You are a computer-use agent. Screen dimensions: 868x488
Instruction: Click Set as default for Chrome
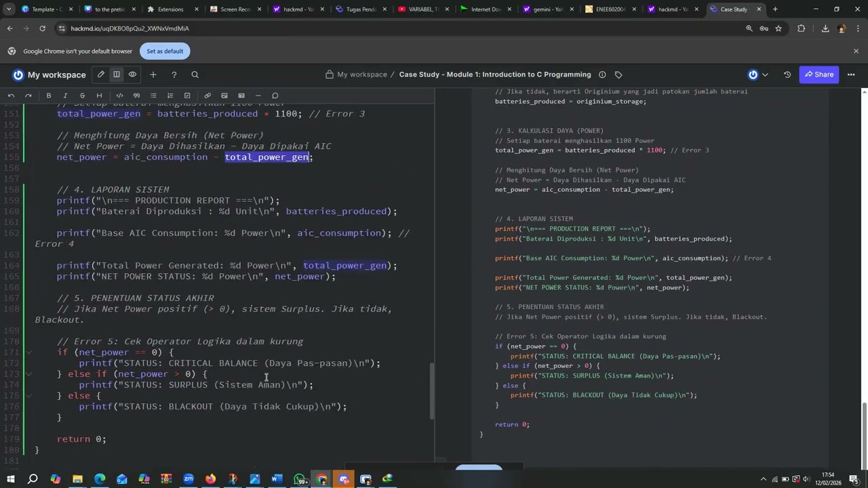165,51
